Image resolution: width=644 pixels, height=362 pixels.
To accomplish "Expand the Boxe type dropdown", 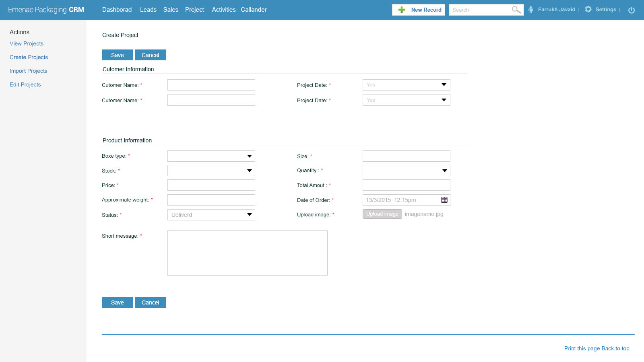I will [211, 156].
